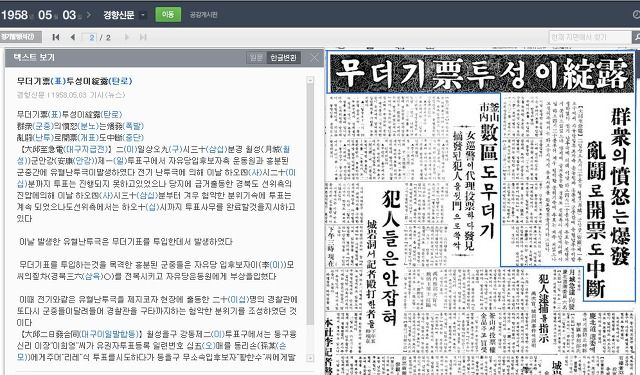The height and width of the screenshot is (375, 640).
Task: Click the 亂鬪(난투)로開票 line in text
Action: [x=80, y=138]
